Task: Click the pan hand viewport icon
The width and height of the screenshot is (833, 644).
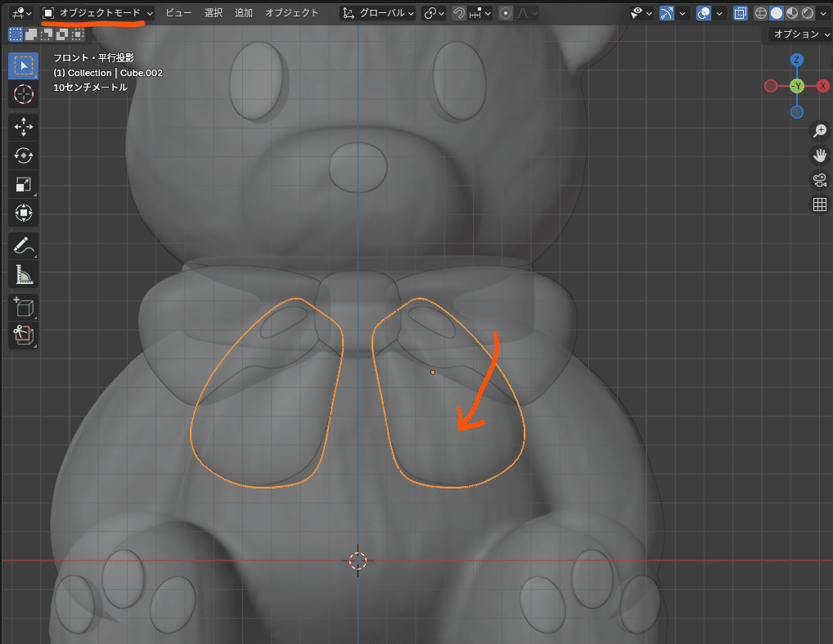Action: click(820, 155)
